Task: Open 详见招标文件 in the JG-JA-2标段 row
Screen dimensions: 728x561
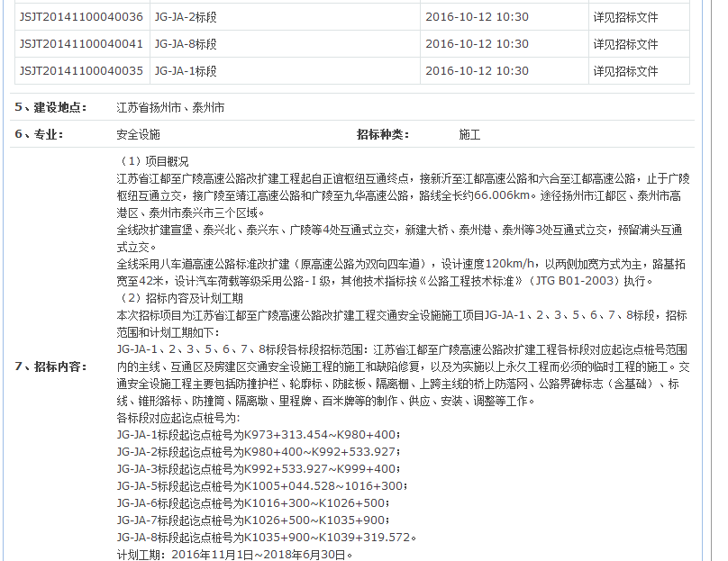Action: pos(625,17)
